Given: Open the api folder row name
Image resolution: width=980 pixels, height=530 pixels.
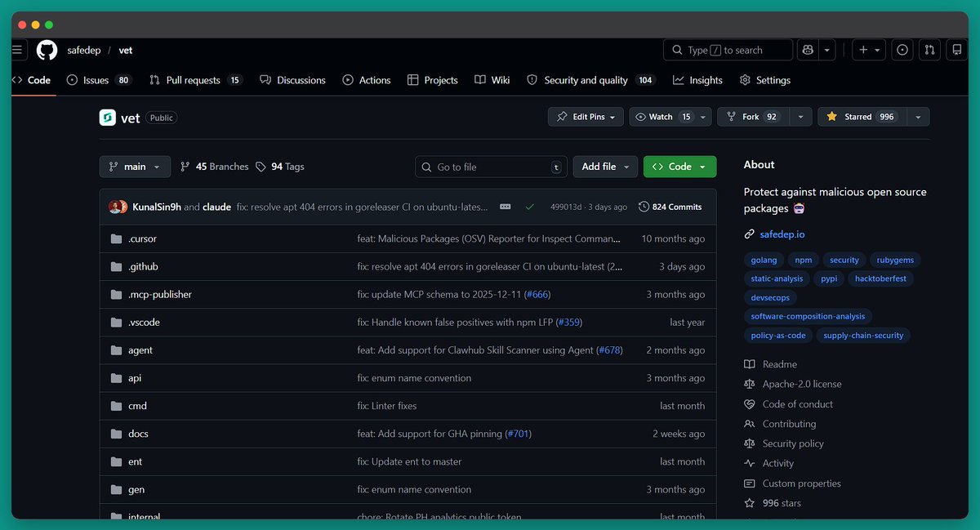Looking at the screenshot, I should point(135,378).
